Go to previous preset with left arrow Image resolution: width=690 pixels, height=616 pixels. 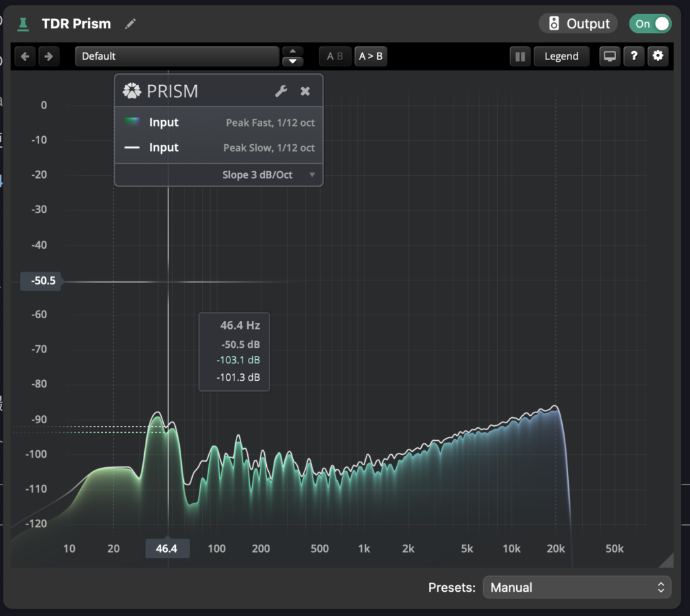tap(25, 57)
